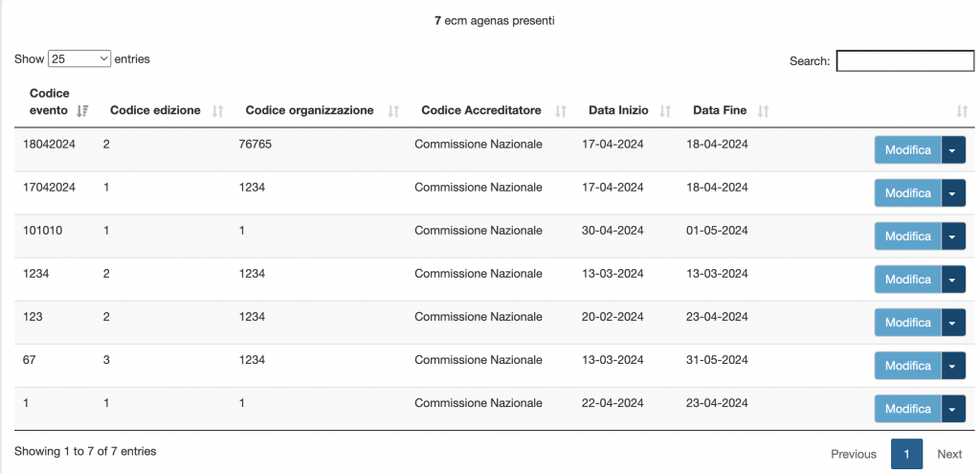Sort table by Codice organizzazione arrows

tap(392, 111)
